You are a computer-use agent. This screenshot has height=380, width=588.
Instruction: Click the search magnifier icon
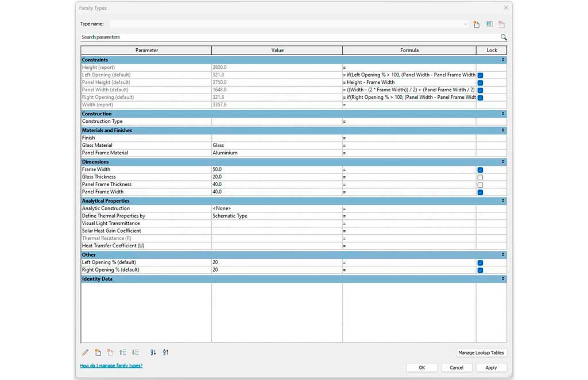coord(504,37)
